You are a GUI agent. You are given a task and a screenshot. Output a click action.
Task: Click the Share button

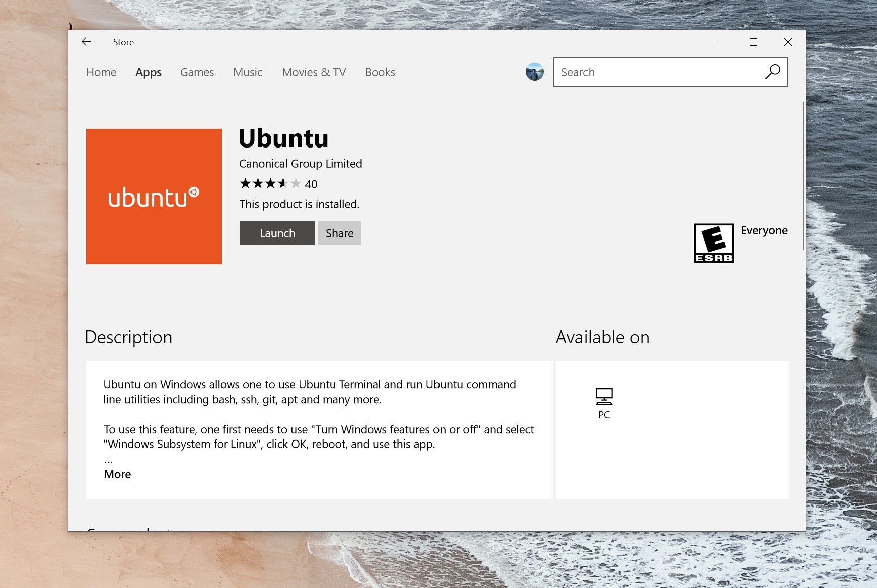click(x=340, y=233)
